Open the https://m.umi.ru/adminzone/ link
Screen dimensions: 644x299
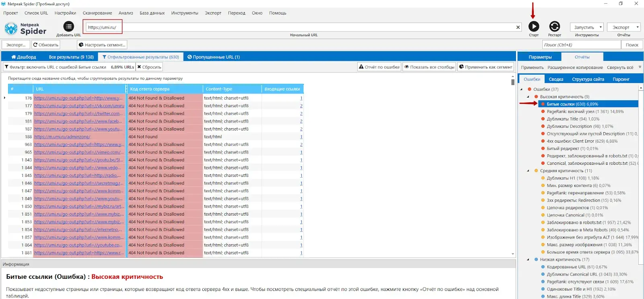tap(62, 137)
